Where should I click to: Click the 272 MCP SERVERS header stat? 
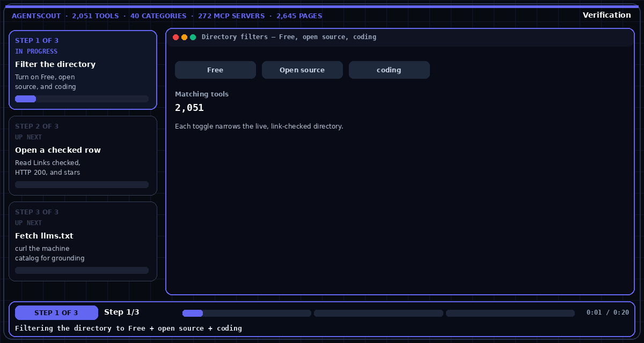click(x=231, y=16)
